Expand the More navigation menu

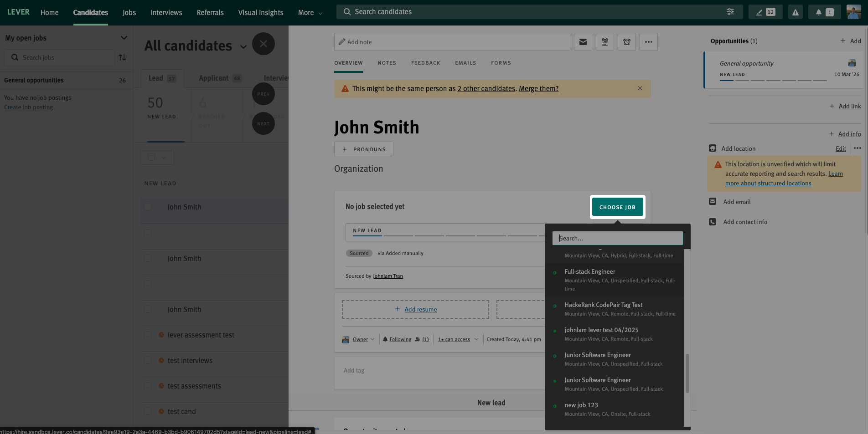click(x=310, y=13)
